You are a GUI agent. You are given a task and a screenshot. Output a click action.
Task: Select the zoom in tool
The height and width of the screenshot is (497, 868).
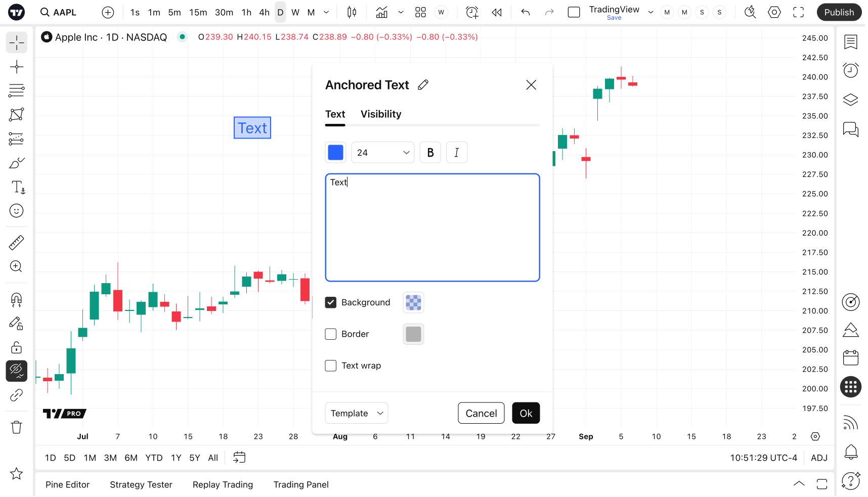pos(17,266)
